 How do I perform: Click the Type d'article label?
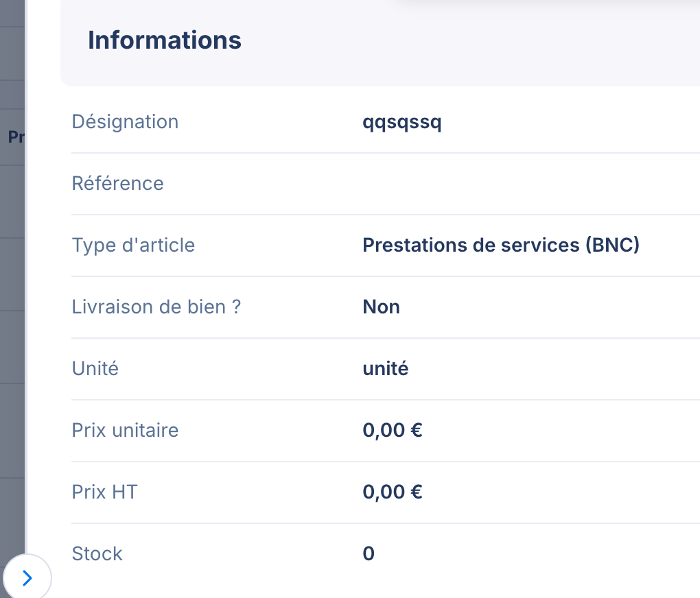click(x=134, y=245)
